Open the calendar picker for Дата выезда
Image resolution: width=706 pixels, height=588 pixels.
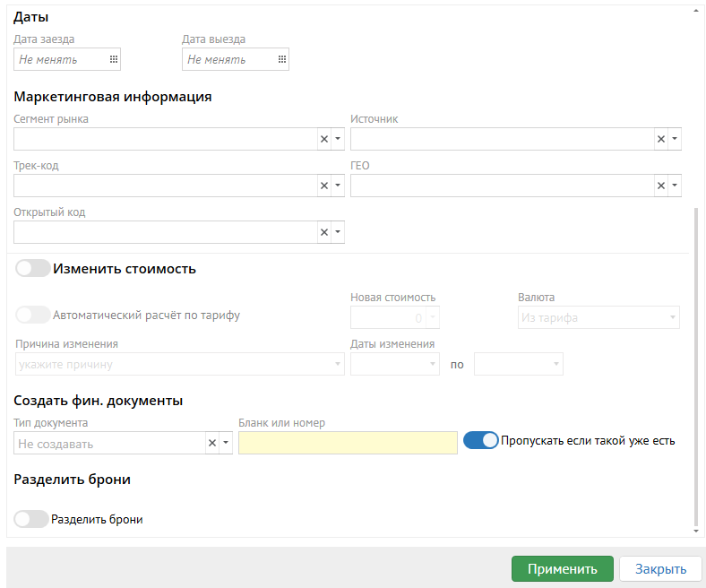point(281,59)
